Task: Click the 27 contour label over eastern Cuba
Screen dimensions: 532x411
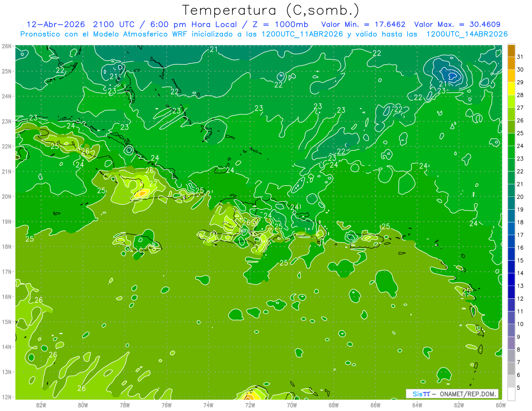Action: [x=153, y=184]
